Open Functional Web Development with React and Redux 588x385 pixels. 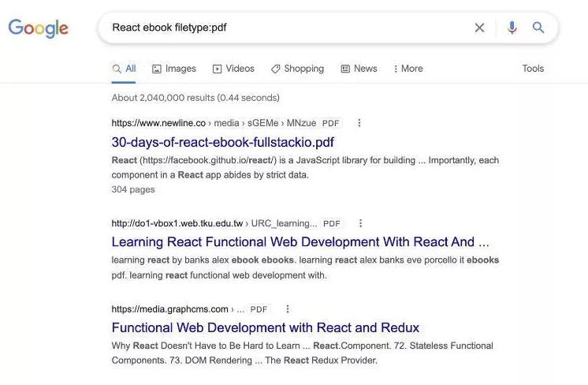[x=265, y=327]
